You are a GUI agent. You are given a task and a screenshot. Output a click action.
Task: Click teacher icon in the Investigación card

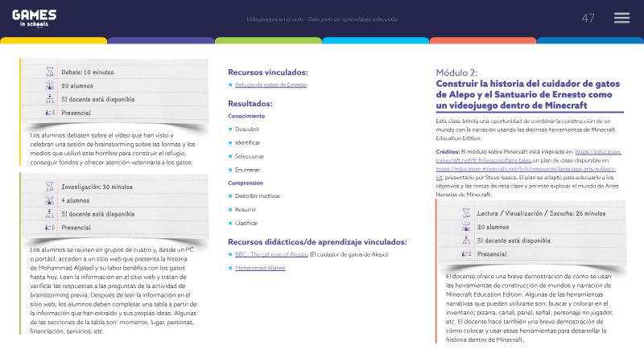point(50,213)
